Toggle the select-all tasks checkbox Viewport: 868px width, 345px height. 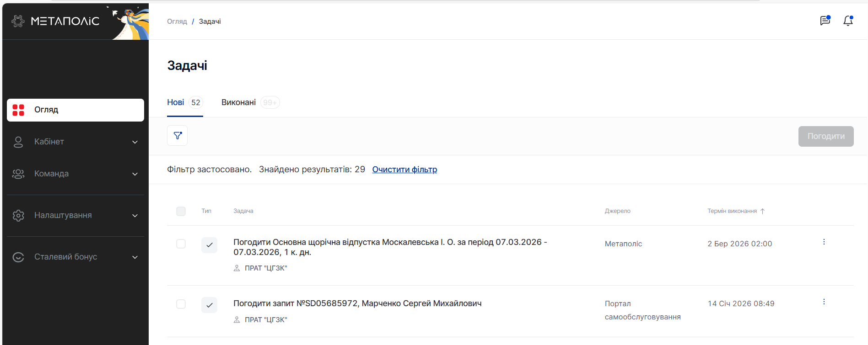click(181, 211)
